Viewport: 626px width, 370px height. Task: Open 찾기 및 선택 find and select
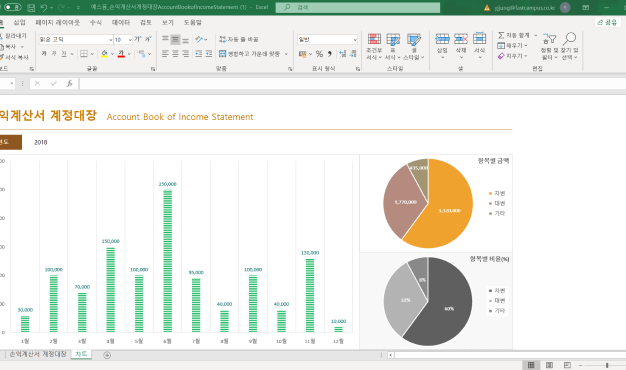coord(570,47)
